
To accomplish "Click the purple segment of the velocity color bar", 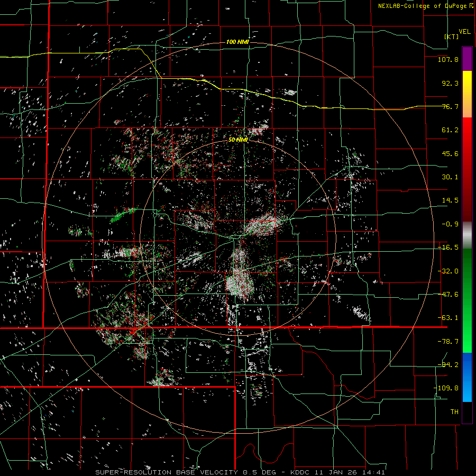I will point(467,59).
